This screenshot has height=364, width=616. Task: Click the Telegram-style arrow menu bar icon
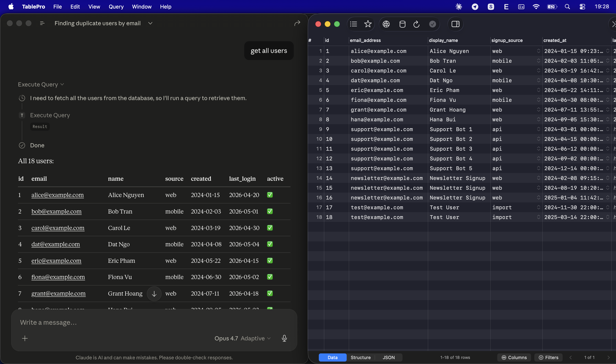click(x=475, y=7)
